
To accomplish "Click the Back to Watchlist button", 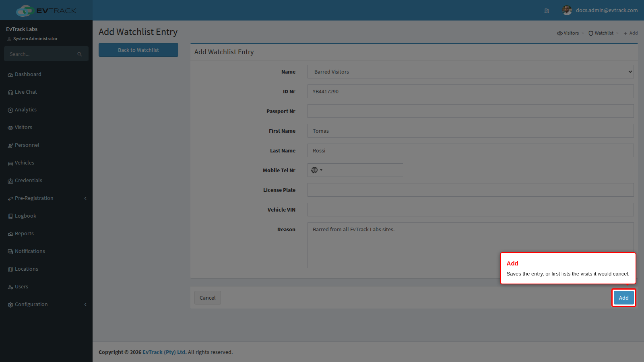I will 138,50.
